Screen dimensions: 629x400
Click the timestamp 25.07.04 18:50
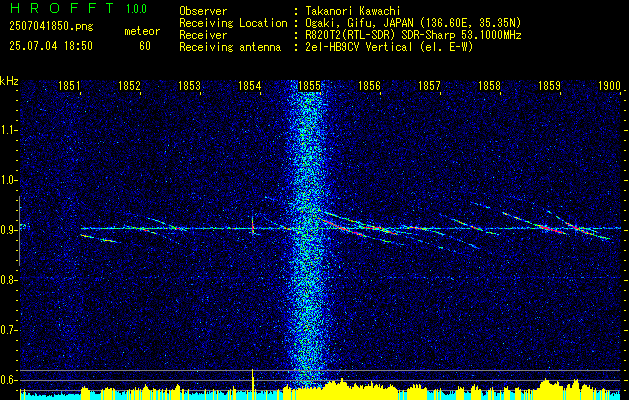click(x=51, y=46)
